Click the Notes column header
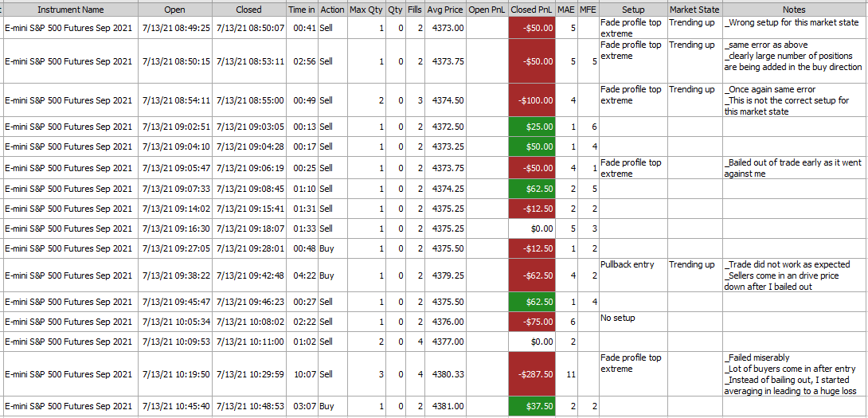 coord(795,10)
